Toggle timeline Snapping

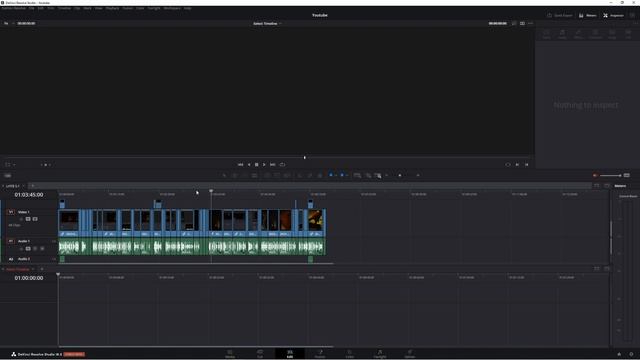[x=300, y=176]
